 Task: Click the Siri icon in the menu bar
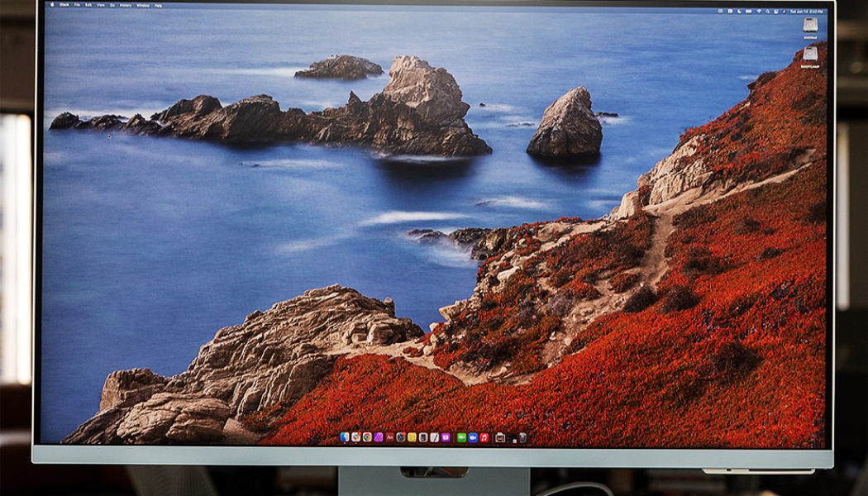pos(784,10)
